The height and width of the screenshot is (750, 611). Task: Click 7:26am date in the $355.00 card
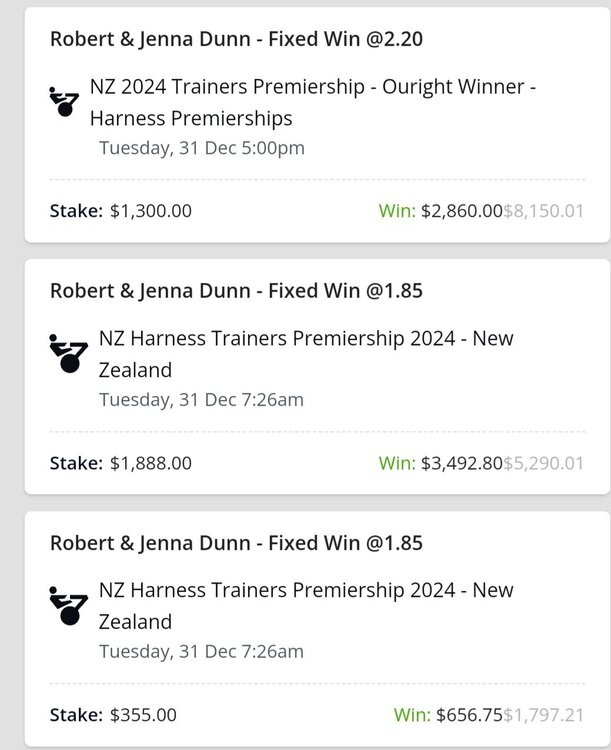(201, 652)
